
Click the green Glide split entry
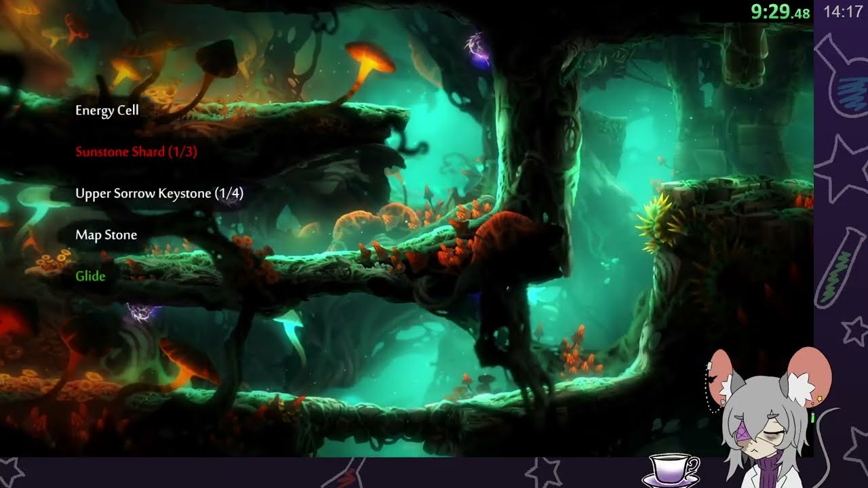(90, 277)
